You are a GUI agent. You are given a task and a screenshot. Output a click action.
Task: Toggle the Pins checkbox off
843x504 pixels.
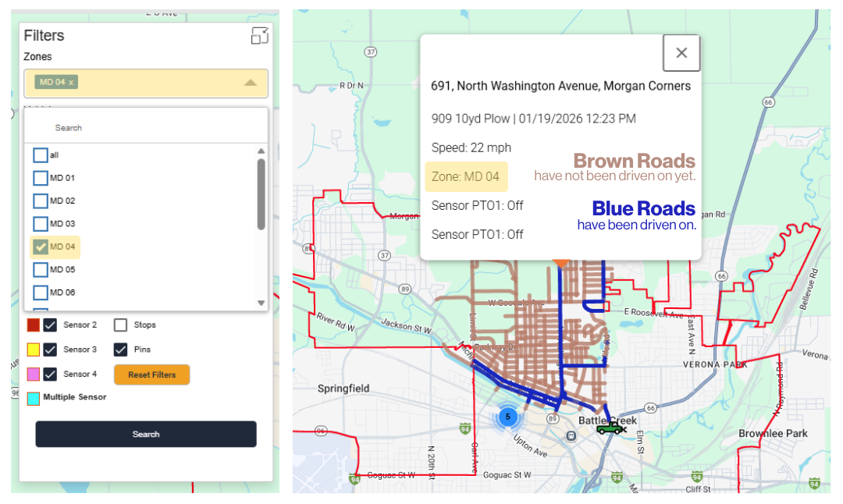coord(121,350)
